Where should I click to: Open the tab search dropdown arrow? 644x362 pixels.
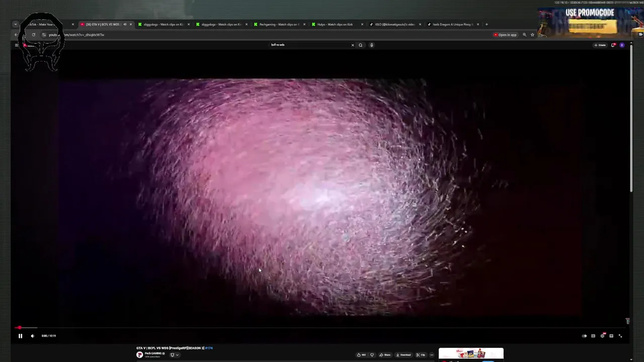pyautogui.click(x=16, y=24)
